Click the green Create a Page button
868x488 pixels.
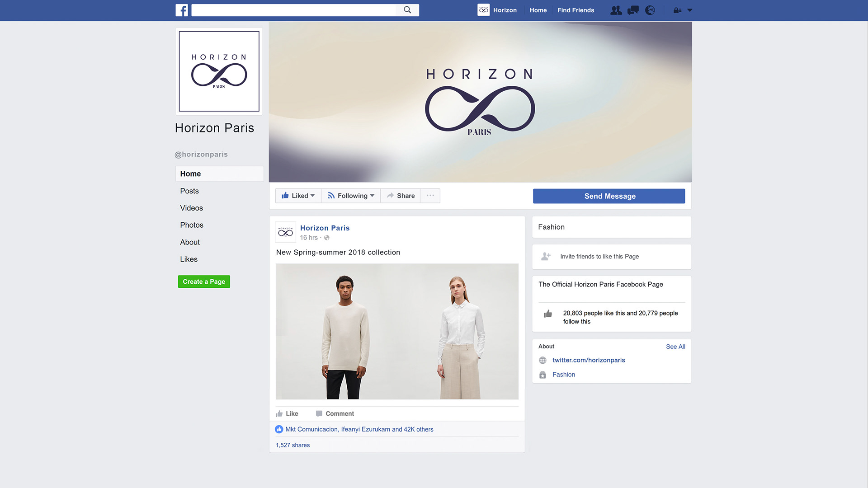(204, 282)
